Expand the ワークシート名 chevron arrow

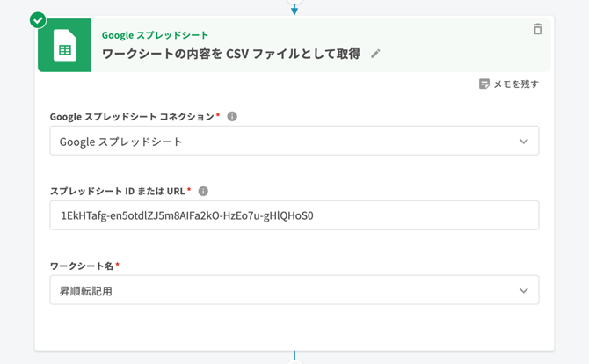(x=523, y=290)
